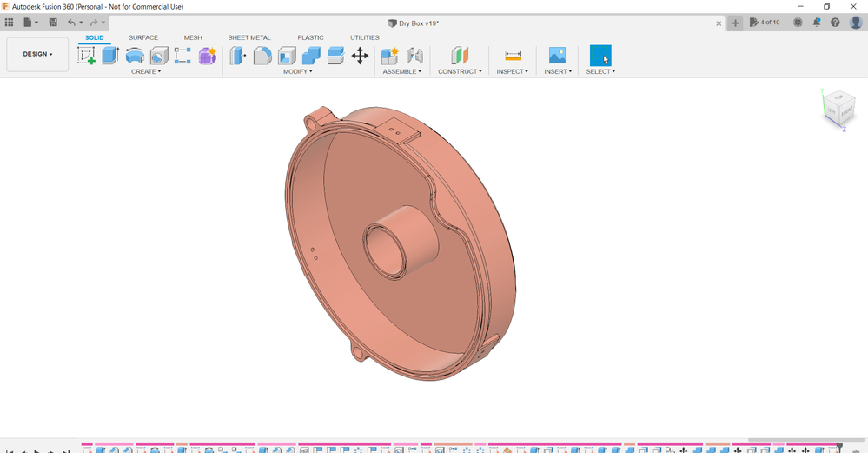868x453 pixels.
Task: Select the Shell tool
Action: tap(287, 56)
